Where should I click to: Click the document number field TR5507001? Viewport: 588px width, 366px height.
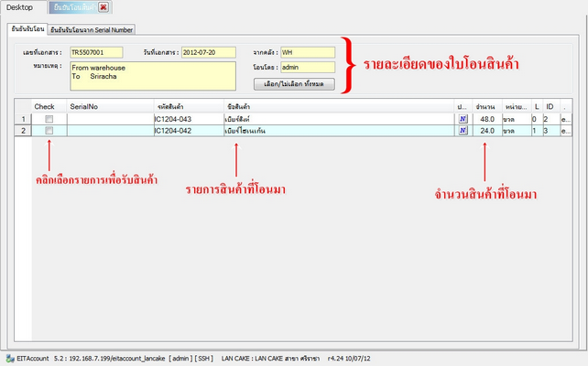96,52
